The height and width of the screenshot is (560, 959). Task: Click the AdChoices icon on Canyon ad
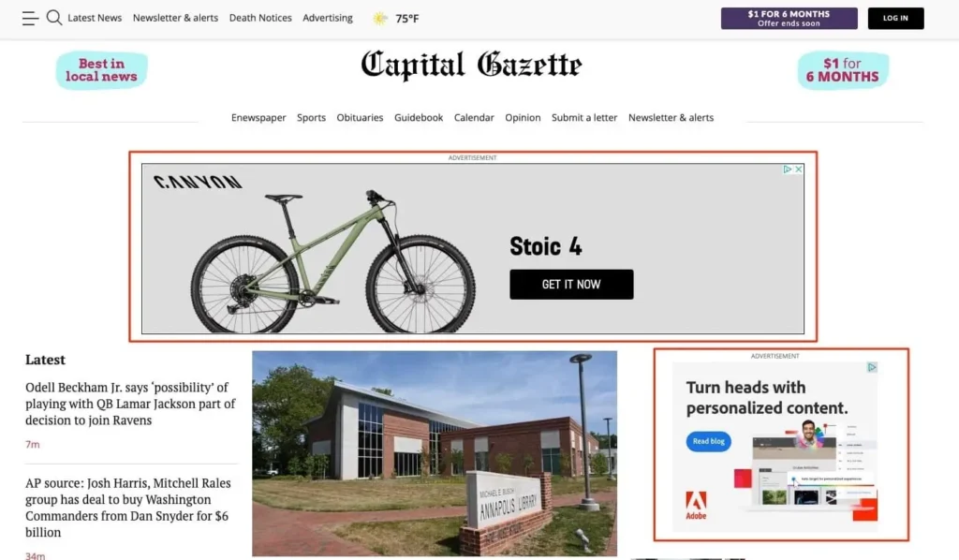point(788,169)
